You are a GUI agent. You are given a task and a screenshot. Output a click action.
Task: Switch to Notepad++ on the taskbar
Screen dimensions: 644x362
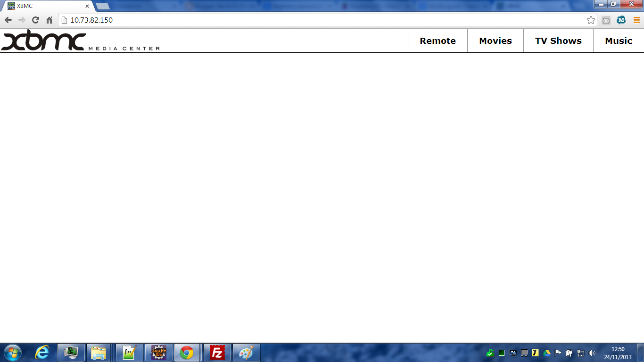pos(130,353)
